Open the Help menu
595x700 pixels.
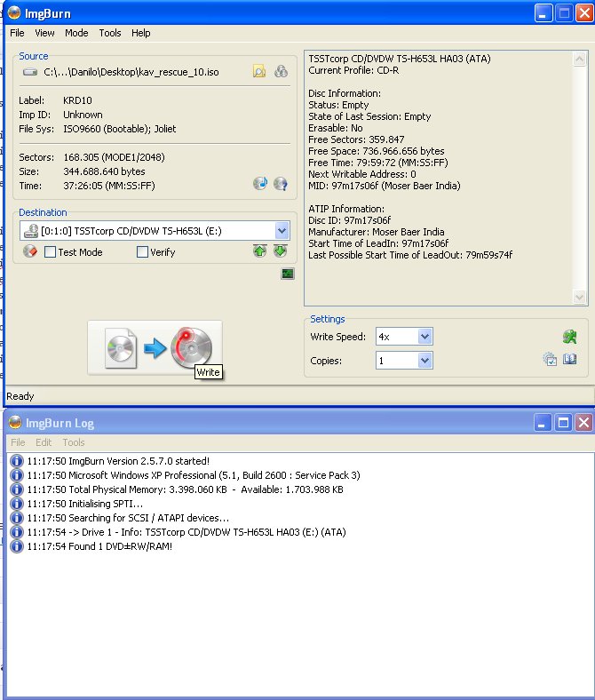click(x=140, y=33)
